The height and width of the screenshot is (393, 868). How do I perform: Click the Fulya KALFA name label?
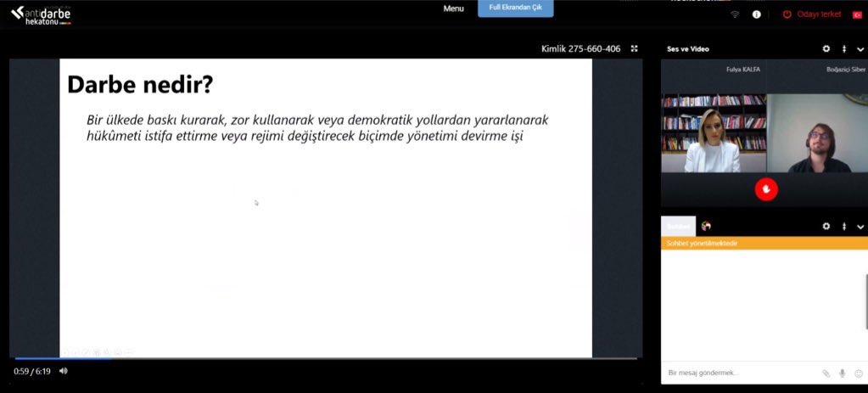(743, 70)
